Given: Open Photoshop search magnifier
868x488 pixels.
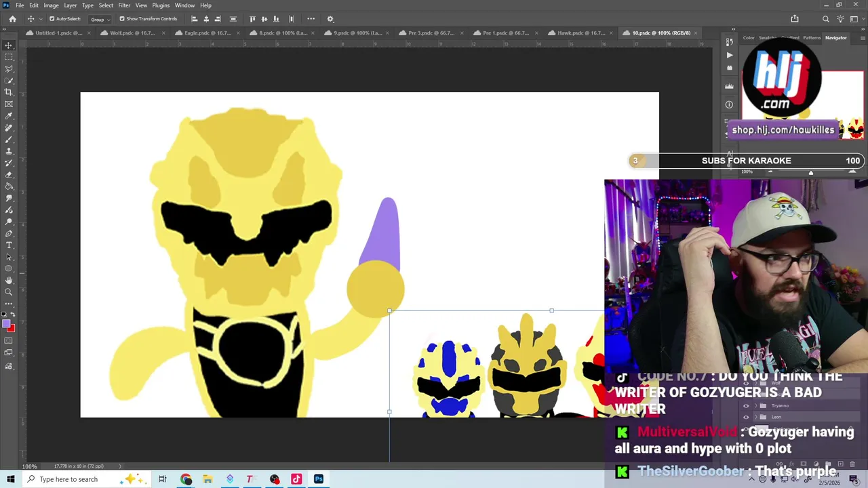Looking at the screenshot, I should [825, 19].
